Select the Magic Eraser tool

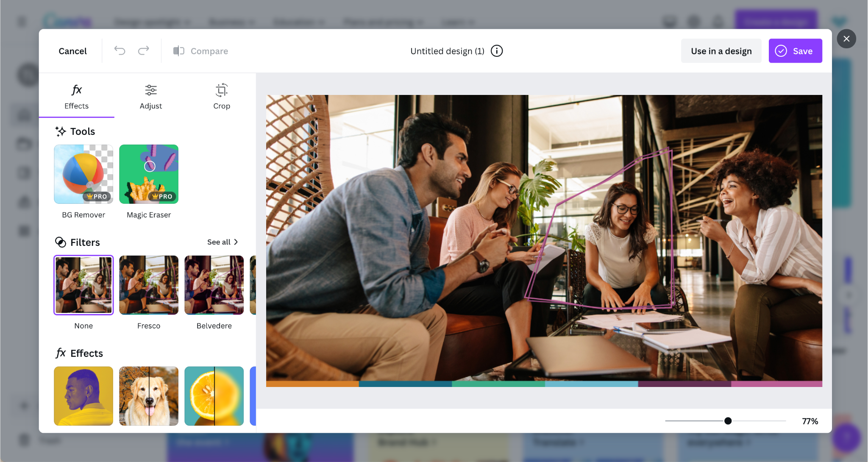[x=149, y=174]
